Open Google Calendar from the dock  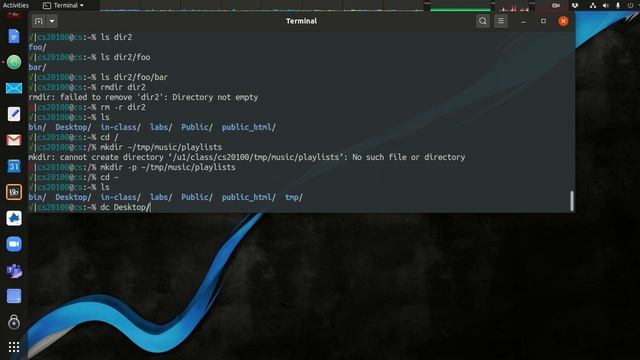coord(14,166)
